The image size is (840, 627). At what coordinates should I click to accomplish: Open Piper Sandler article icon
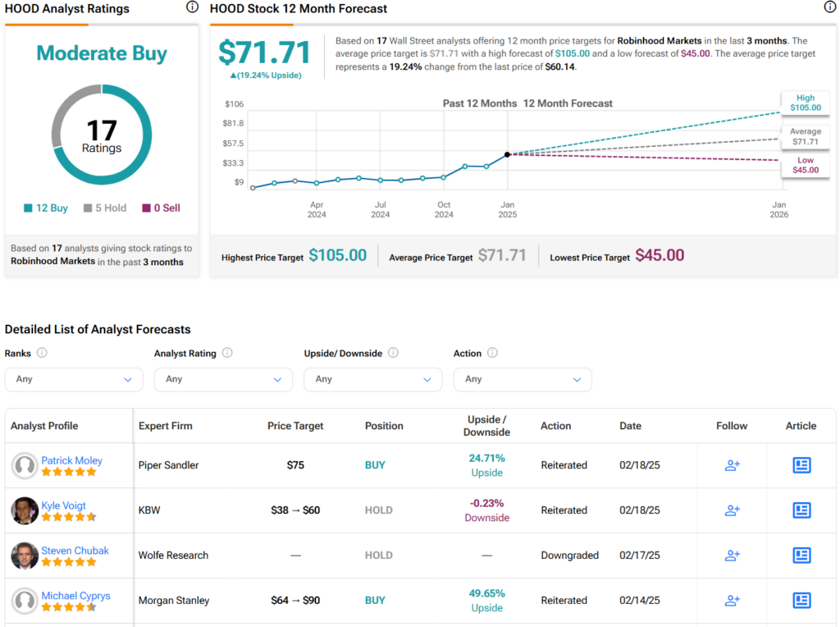click(x=801, y=465)
